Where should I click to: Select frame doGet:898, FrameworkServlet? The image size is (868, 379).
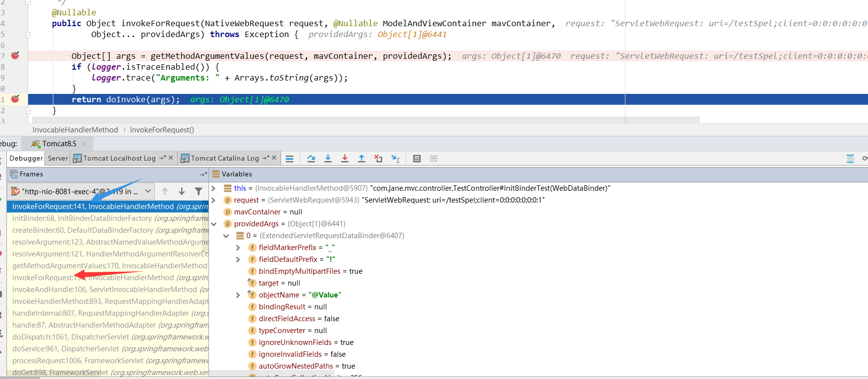pos(108,373)
